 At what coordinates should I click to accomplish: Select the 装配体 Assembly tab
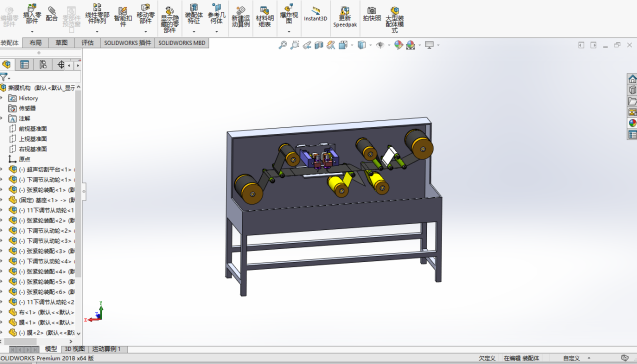[10, 43]
